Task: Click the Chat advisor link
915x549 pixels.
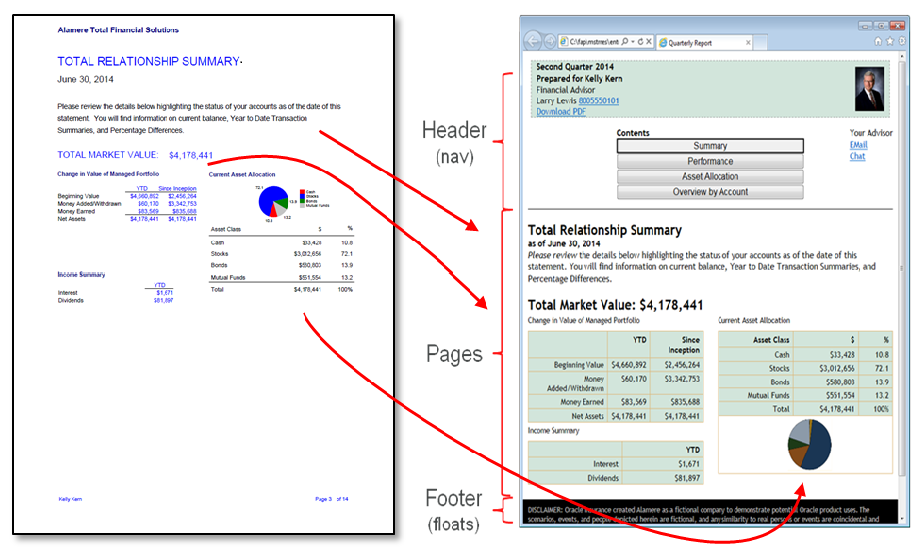Action: tap(857, 156)
